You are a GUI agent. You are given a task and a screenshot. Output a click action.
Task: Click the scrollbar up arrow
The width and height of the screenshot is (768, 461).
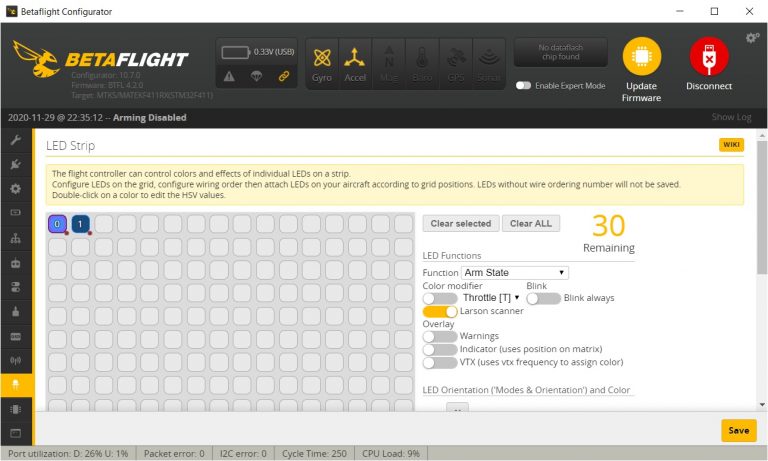tap(762, 135)
